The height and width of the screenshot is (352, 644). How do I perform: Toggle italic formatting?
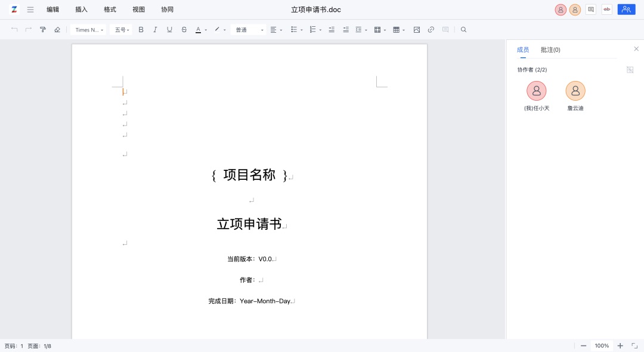pos(155,30)
